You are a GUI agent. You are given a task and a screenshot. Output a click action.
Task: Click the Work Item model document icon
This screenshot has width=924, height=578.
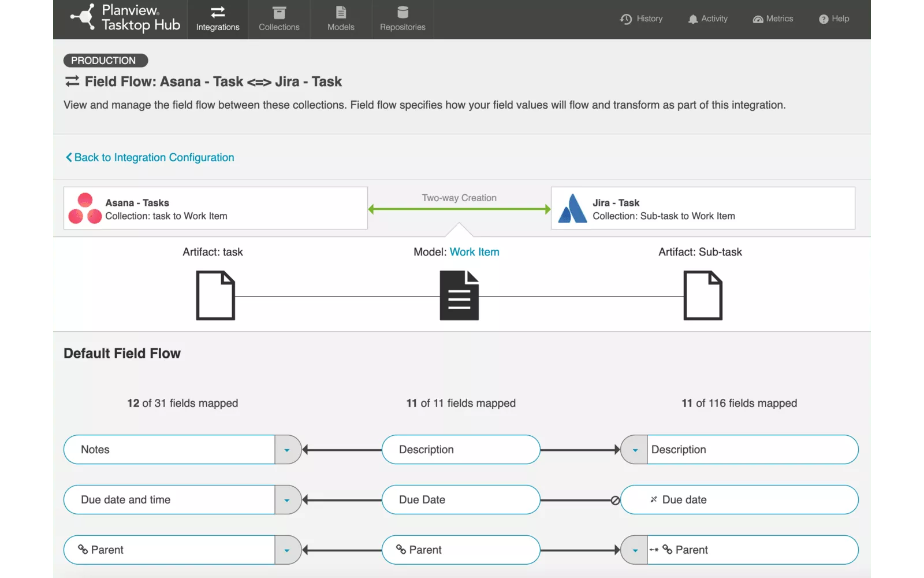click(459, 296)
